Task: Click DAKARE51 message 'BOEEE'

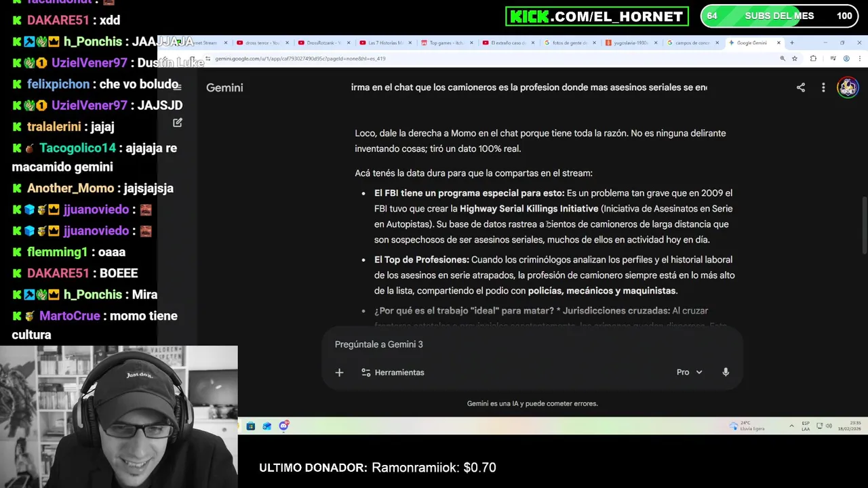Action: pos(119,273)
